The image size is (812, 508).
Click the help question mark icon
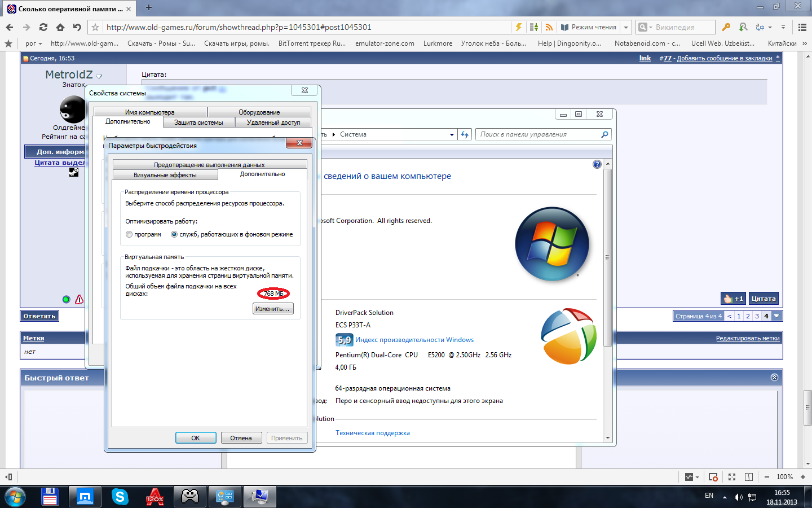pyautogui.click(x=597, y=164)
